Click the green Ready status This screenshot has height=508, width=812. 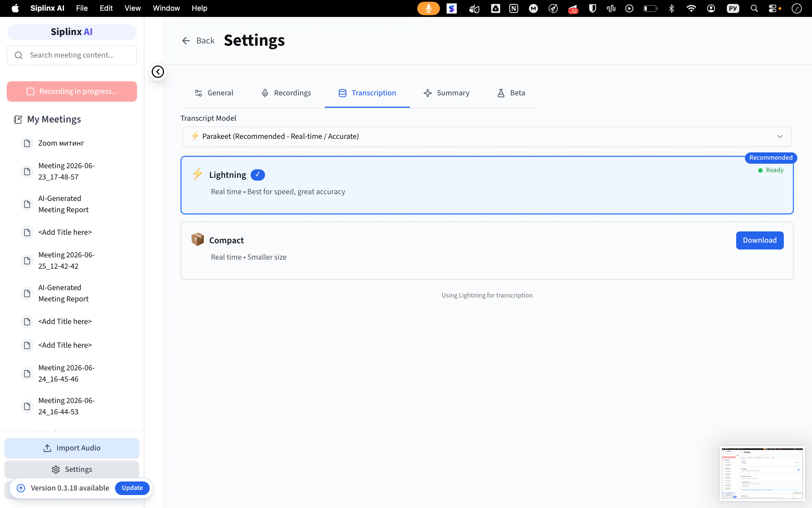pos(771,170)
